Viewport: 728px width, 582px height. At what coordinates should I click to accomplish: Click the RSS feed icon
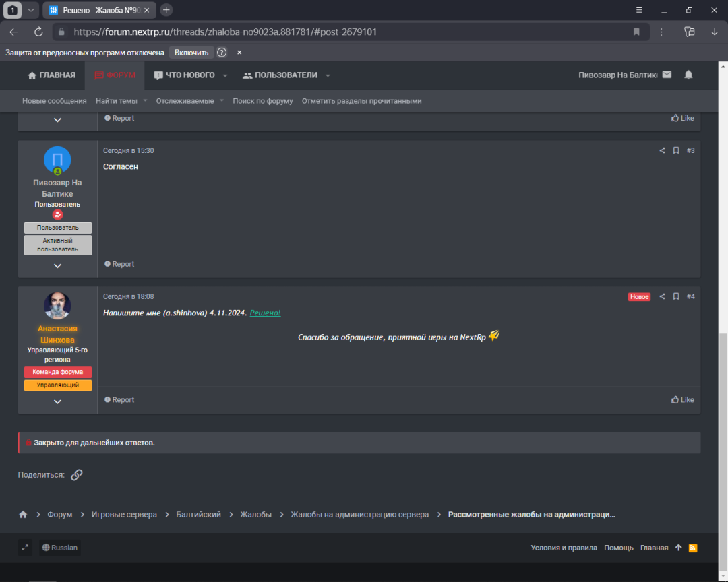(692, 548)
